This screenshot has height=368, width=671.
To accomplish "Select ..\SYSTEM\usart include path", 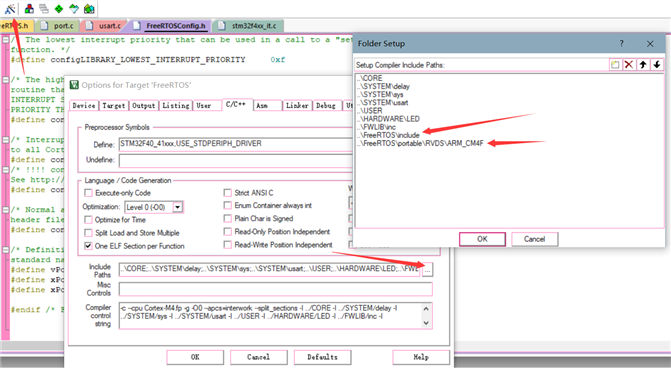I will [383, 103].
